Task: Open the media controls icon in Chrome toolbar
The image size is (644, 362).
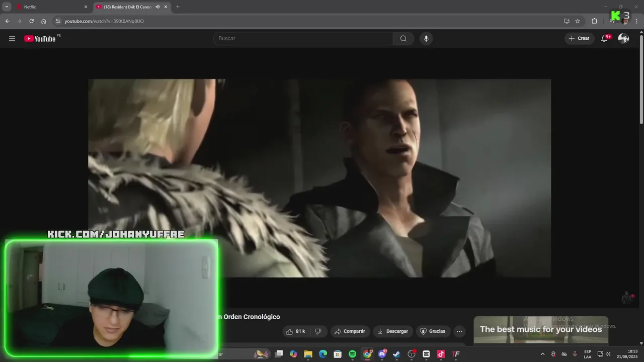Action: [612, 21]
